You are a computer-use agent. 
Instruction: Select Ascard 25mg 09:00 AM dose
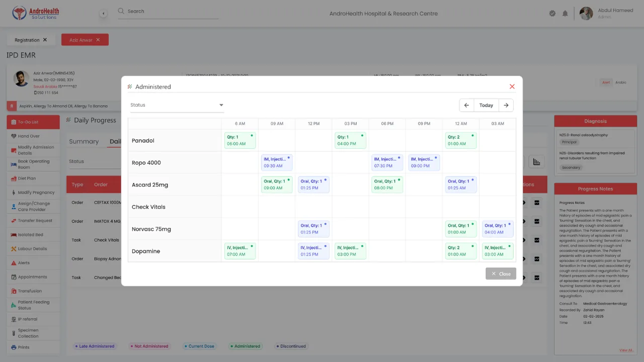click(277, 185)
